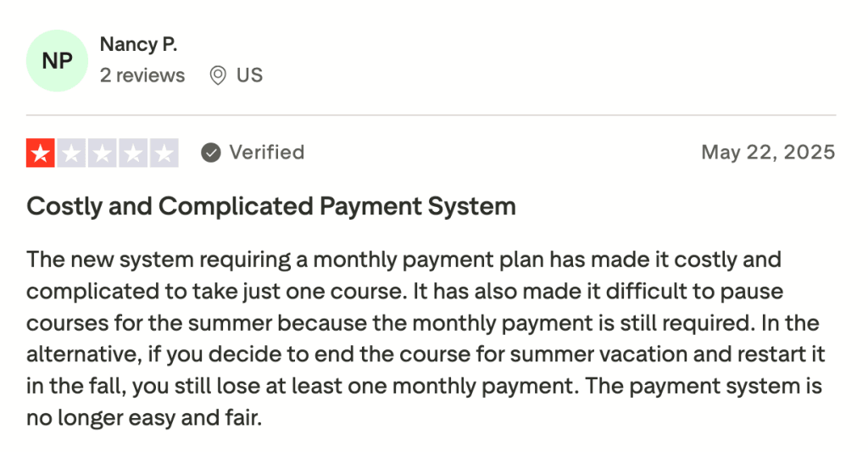Screen dimensions: 868x452
Task: Click the May 22, 2025 review date
Action: point(768,153)
